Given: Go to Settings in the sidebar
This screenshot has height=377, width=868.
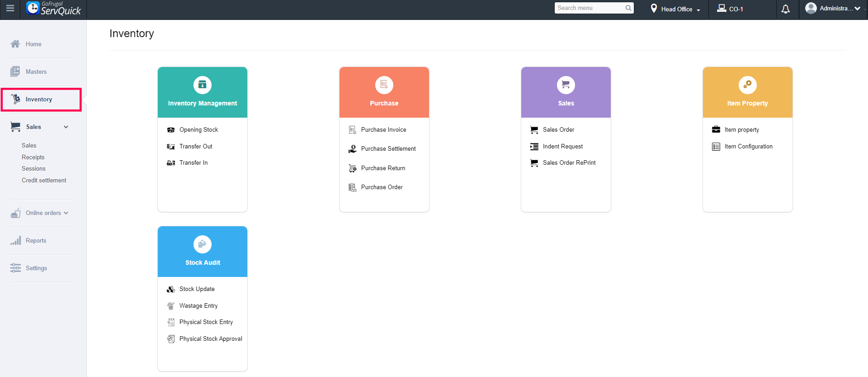Looking at the screenshot, I should [x=36, y=268].
